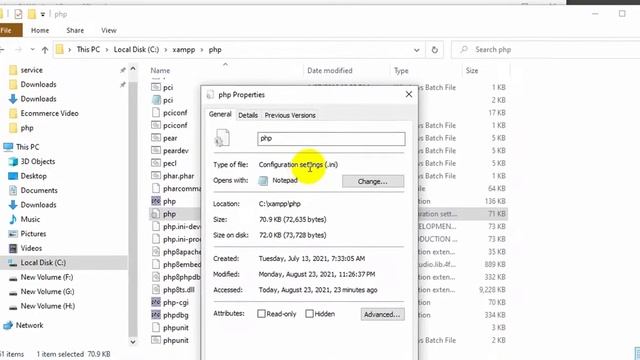Viewport: 640px width, 360px height.
Task: Click the properties icon in quick access toolbar
Action: click(18, 14)
